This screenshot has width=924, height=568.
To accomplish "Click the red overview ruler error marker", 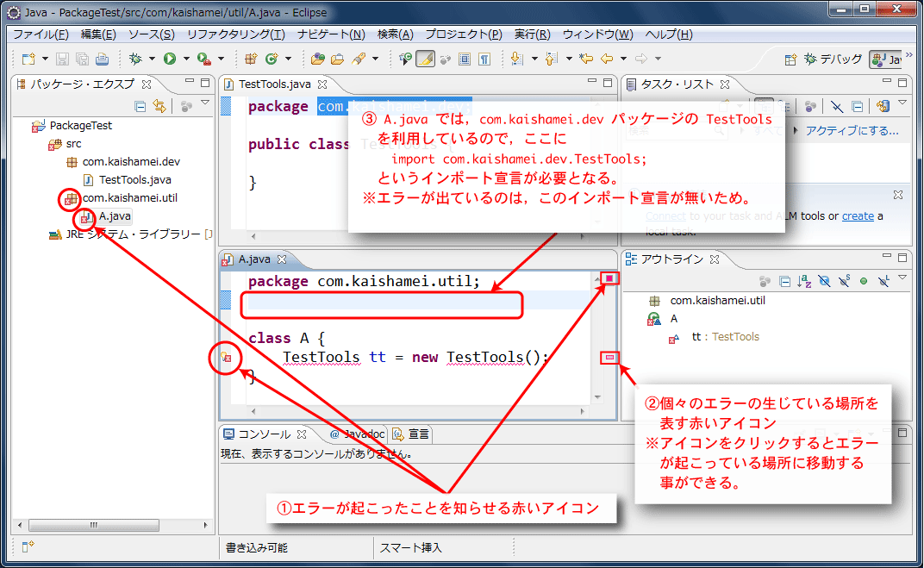I will coord(609,357).
